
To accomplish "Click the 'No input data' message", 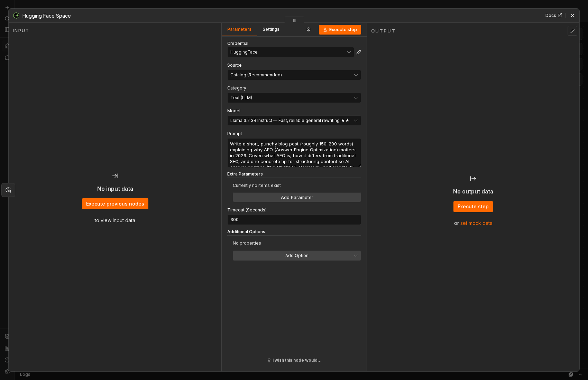I will click(x=115, y=189).
